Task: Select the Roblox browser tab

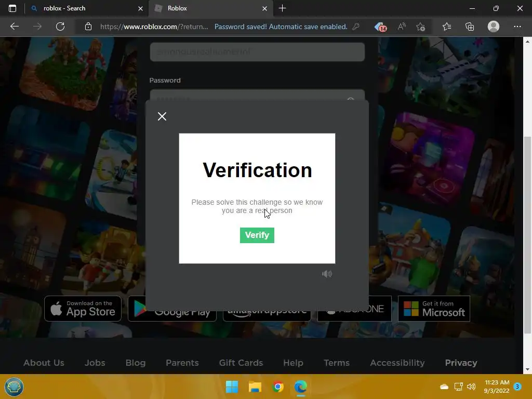Action: tap(210, 8)
